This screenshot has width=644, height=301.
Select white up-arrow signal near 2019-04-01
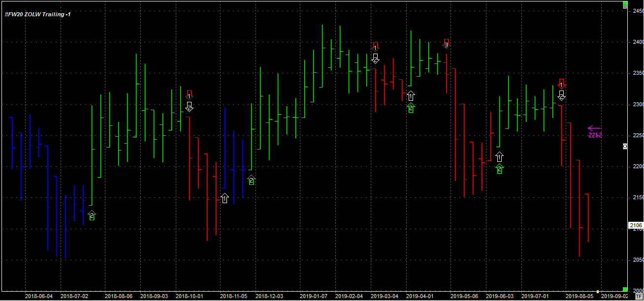click(x=411, y=96)
